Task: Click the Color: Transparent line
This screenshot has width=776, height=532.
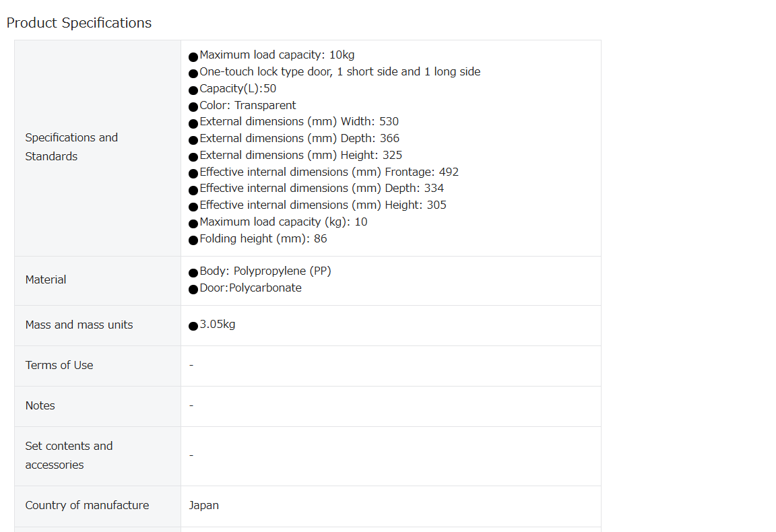Action: 247,106
